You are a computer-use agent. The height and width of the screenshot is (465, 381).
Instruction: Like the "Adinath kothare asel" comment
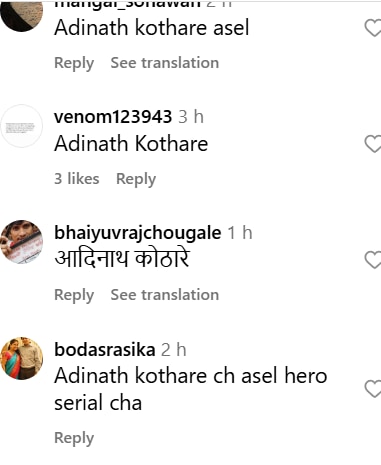373,28
